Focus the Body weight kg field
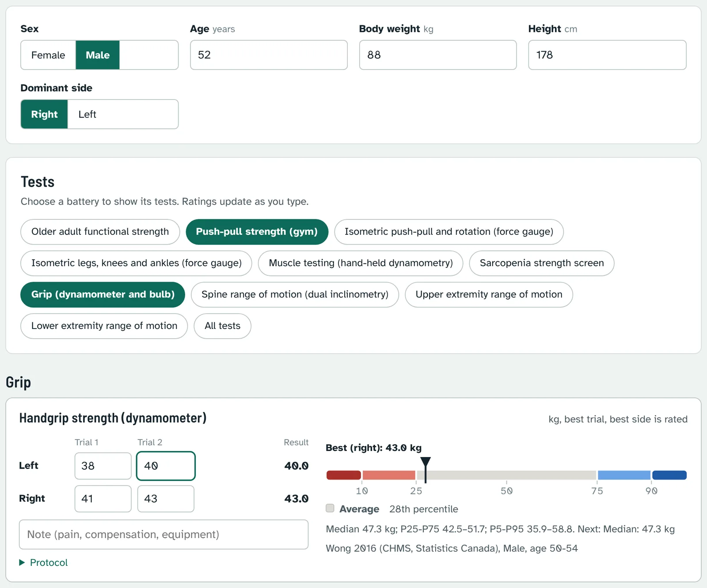Viewport: 707px width, 588px height. (x=438, y=55)
